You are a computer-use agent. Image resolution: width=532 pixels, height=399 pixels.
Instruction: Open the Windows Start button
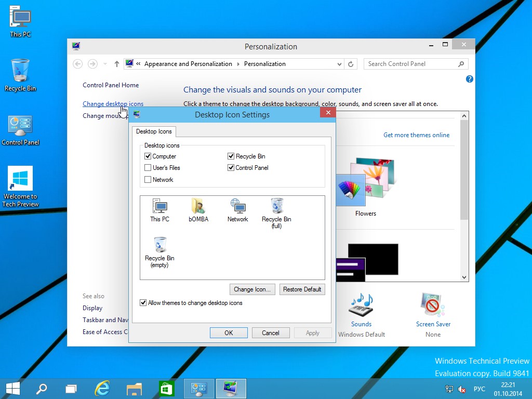13,389
